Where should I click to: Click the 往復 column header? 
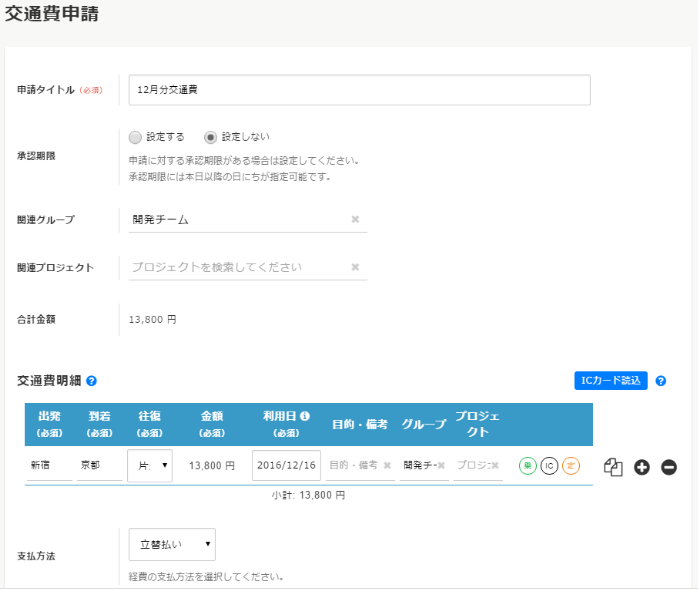pos(149,424)
